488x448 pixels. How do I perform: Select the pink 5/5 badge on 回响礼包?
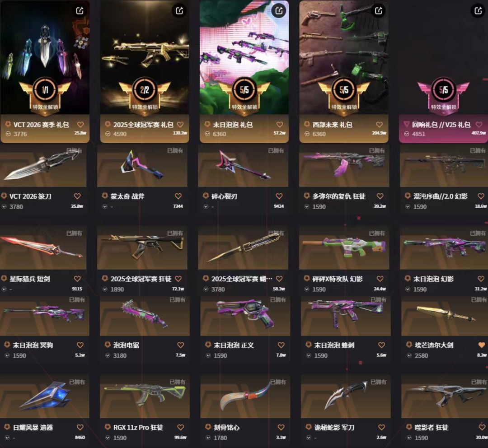pyautogui.click(x=443, y=90)
